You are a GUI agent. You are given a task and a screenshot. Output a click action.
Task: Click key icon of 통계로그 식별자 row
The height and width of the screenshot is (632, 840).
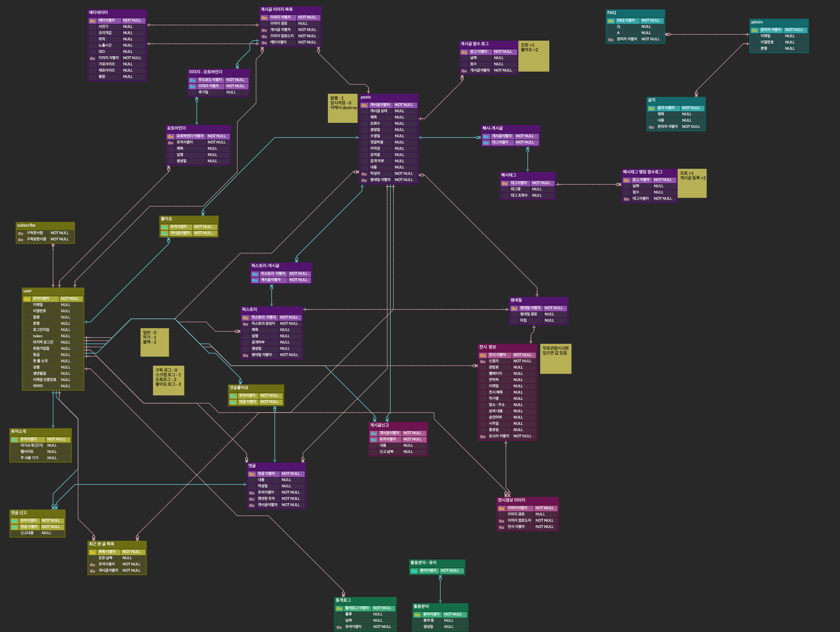tap(339, 609)
